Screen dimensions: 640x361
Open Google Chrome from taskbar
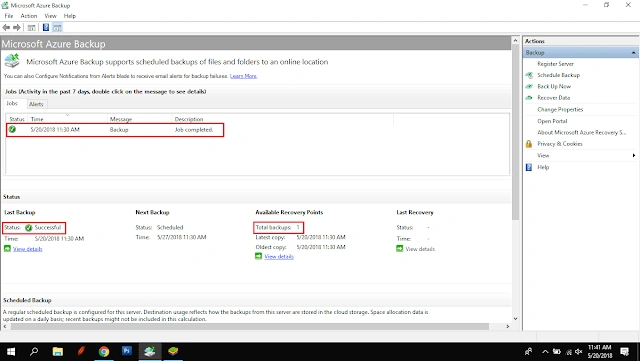(x=104, y=351)
